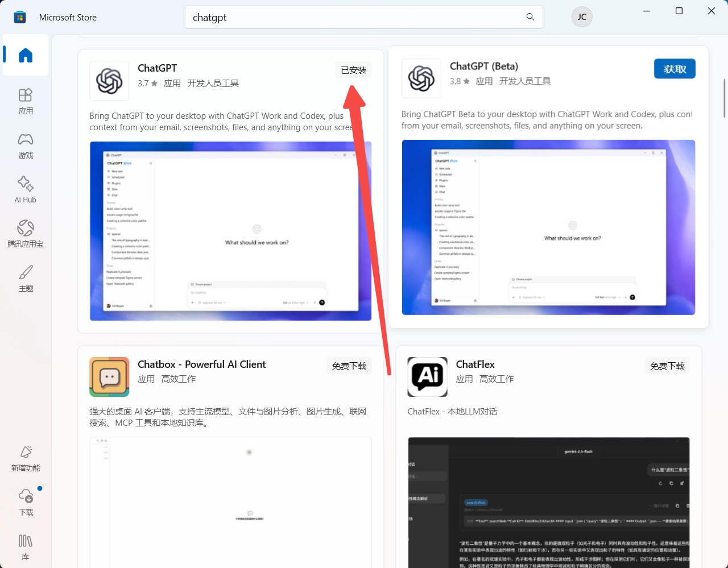Click 开发人员工具 category under ChatGPT (Beta)

(525, 81)
